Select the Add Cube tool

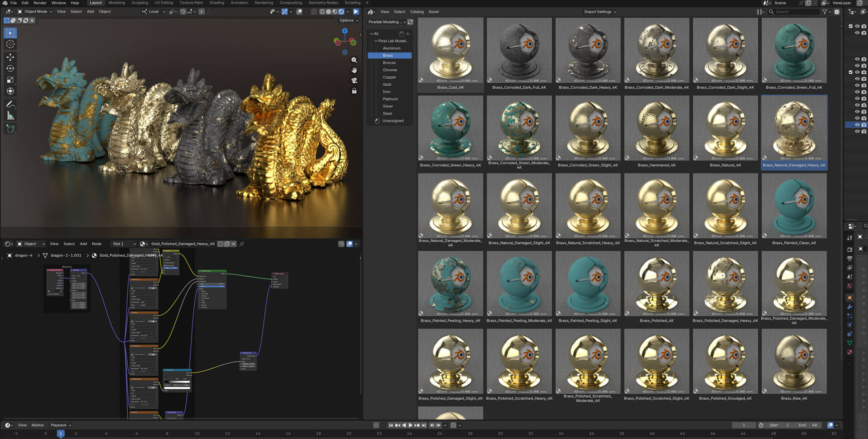10,129
